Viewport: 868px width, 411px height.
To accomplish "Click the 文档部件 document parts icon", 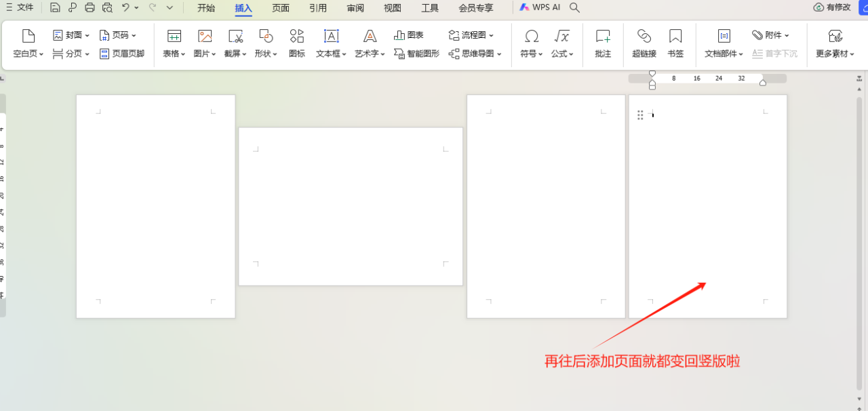I will (724, 36).
